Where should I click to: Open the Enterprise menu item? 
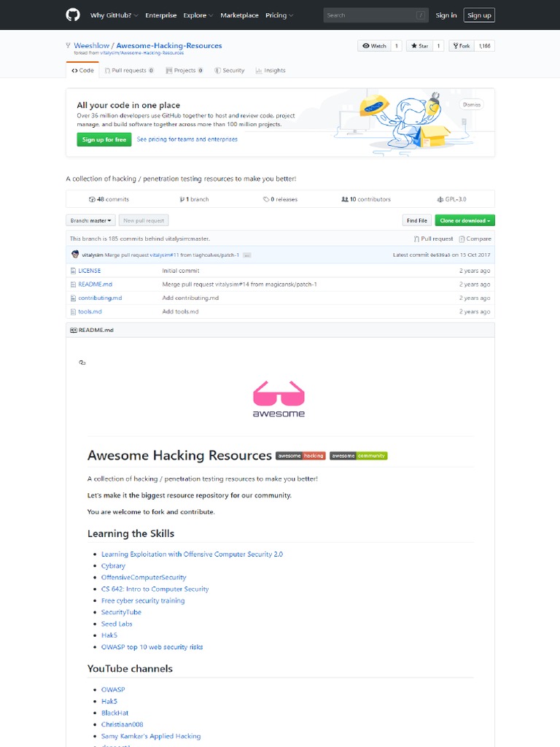click(161, 15)
